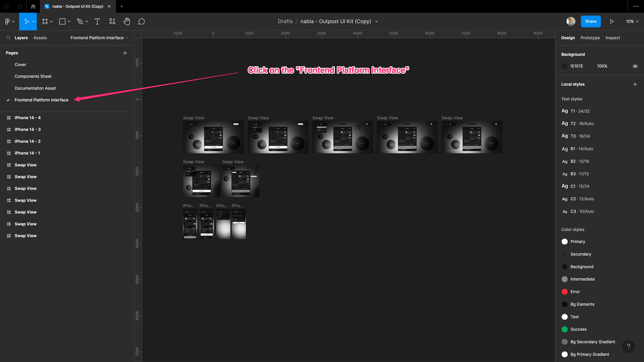Click the Pen tool icon
The height and width of the screenshot is (362, 644).
click(80, 21)
